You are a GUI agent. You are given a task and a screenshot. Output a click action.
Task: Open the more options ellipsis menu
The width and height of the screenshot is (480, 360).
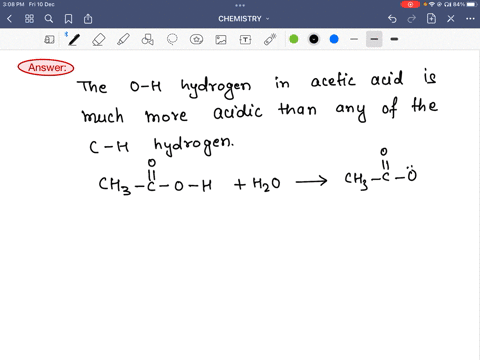point(470,19)
